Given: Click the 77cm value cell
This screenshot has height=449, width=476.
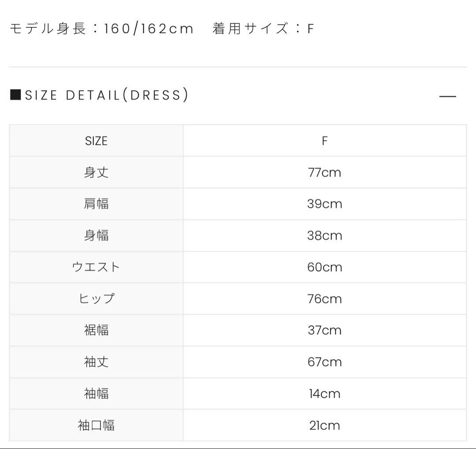Looking at the screenshot, I should click(324, 172).
